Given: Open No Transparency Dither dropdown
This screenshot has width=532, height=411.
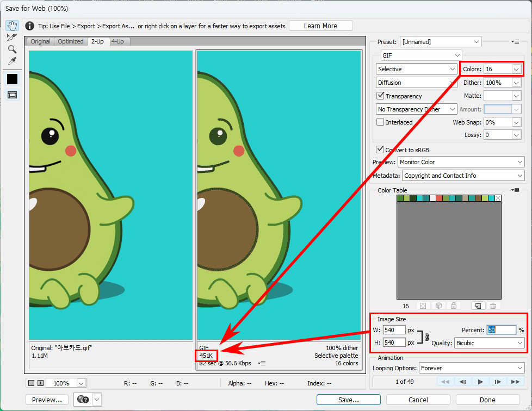Looking at the screenshot, I should pyautogui.click(x=416, y=109).
